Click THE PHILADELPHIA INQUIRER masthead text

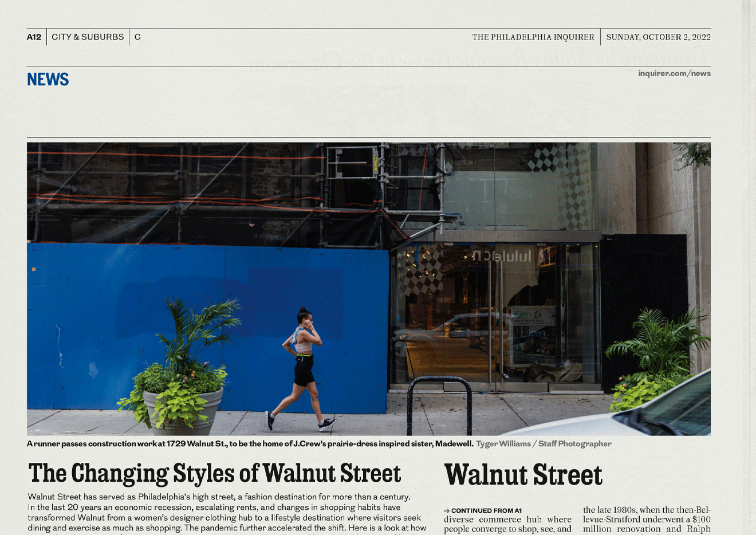coord(533,37)
